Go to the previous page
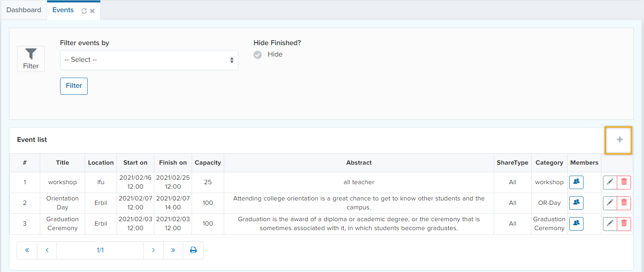The height and width of the screenshot is (272, 644). coord(47,250)
